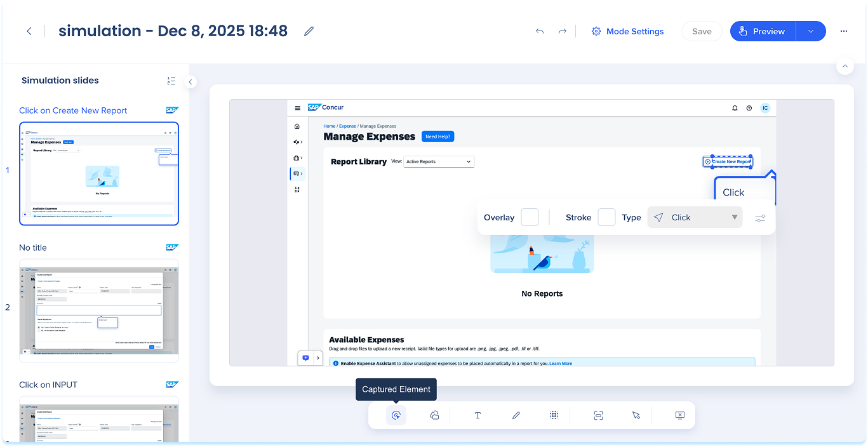Open the Overlay color box
868x447 pixels.
pyautogui.click(x=530, y=217)
